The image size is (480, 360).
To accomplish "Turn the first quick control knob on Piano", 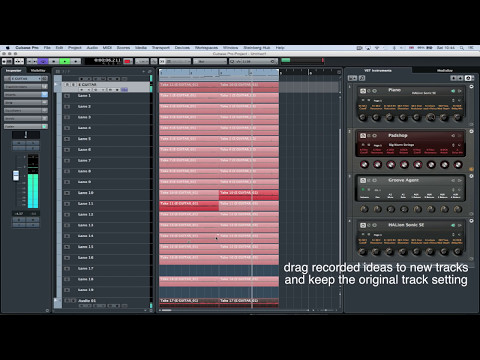I will point(363,117).
